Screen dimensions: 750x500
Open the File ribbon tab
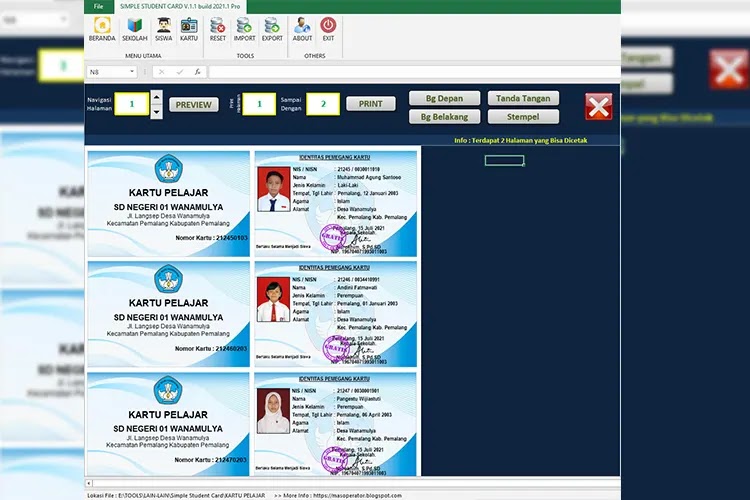coord(99,6)
